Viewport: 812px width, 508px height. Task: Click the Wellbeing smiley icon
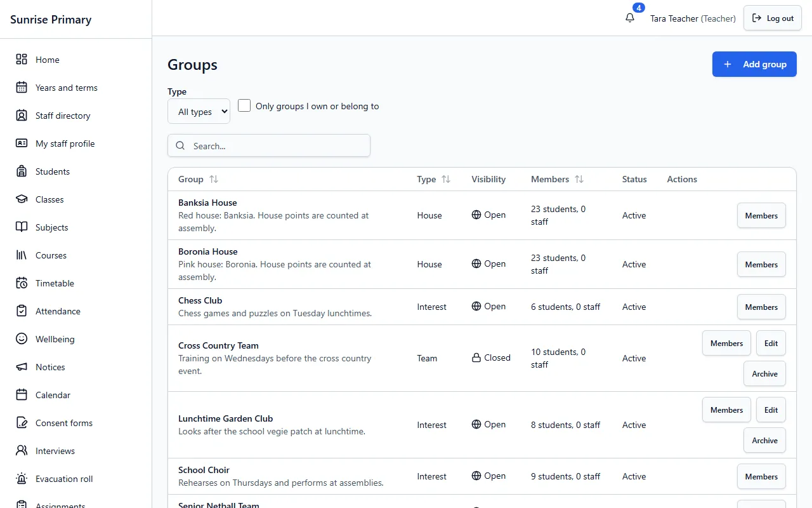[x=22, y=339]
